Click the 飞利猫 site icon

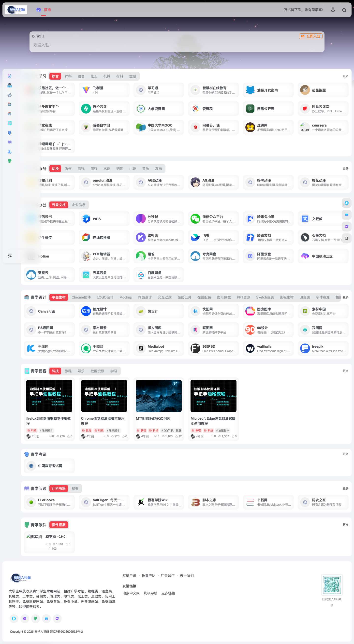pos(86,90)
